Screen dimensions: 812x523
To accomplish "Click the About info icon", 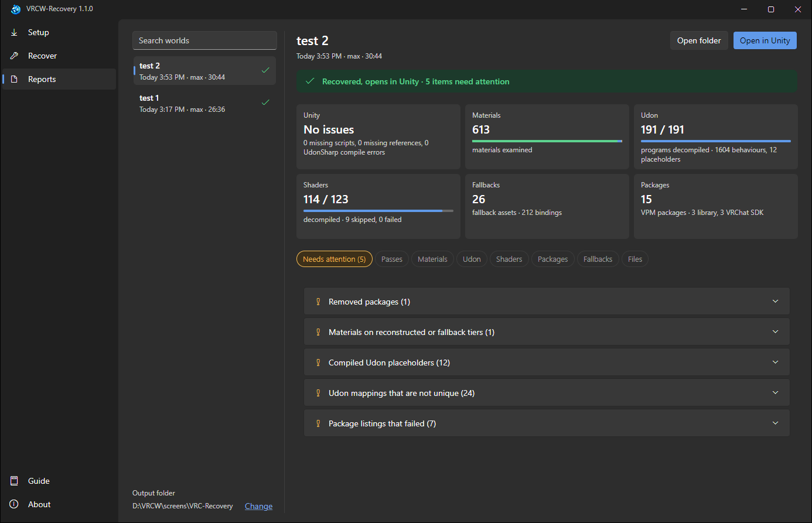I will click(x=14, y=504).
